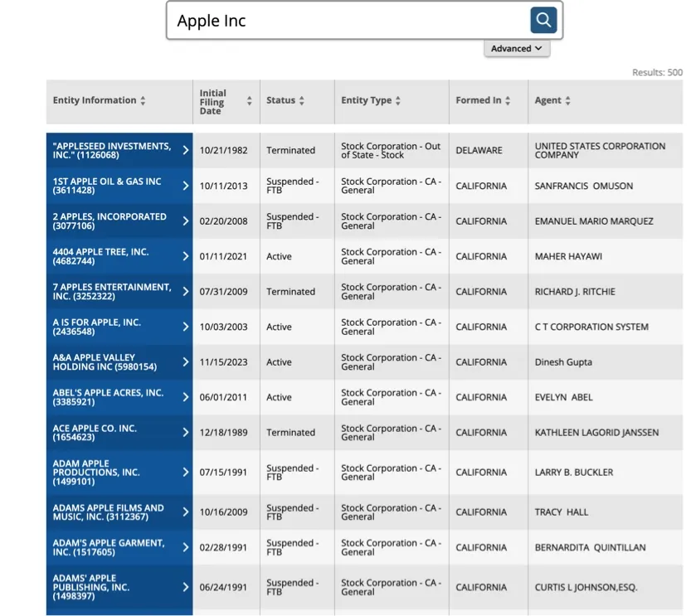This screenshot has height=616, width=696.
Task: Expand ADAM'S APPLE GARMENT row chevron
Action: click(186, 547)
